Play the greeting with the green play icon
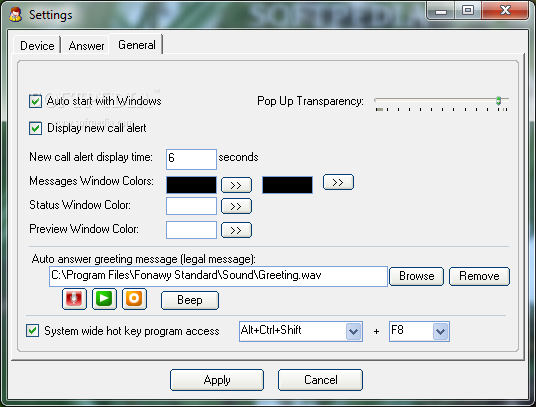The height and width of the screenshot is (407, 536). [x=104, y=299]
